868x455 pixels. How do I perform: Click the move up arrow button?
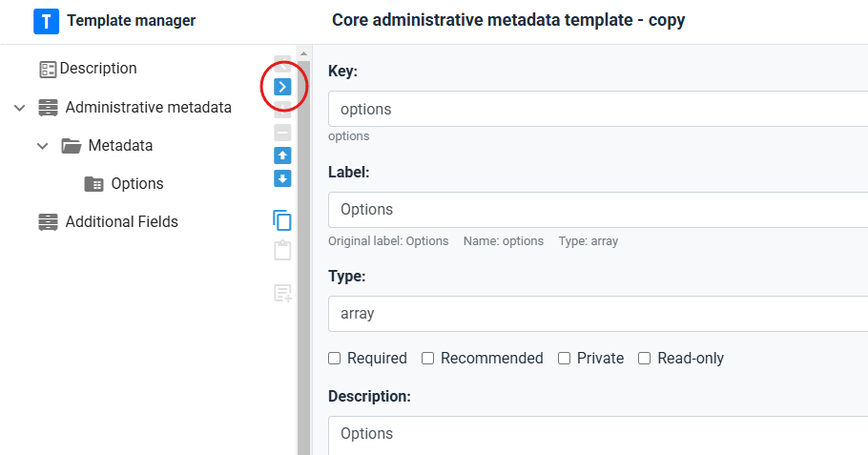pos(282,155)
